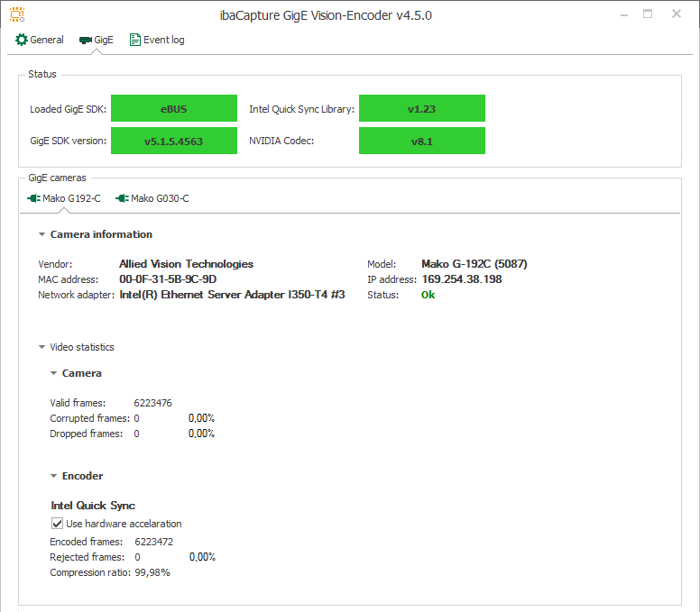The width and height of the screenshot is (700, 612).
Task: Click the Loaded GigE SDK label
Action: click(x=68, y=109)
